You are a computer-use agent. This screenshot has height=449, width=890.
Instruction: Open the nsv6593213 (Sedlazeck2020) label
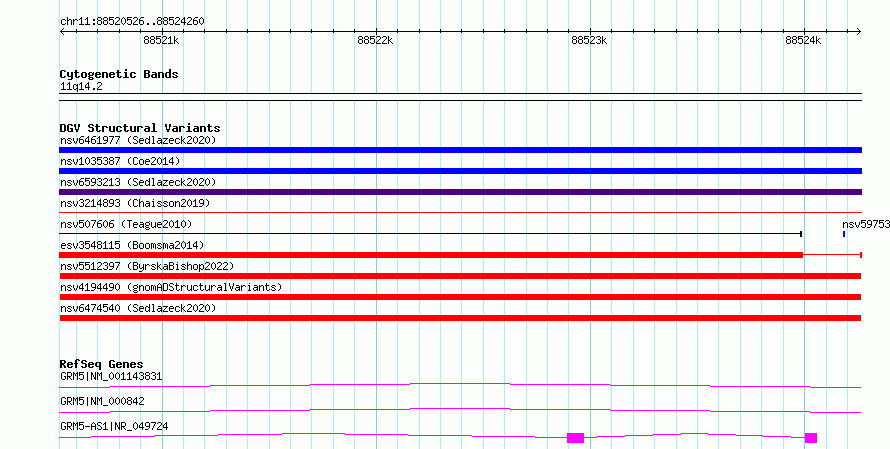(x=138, y=182)
